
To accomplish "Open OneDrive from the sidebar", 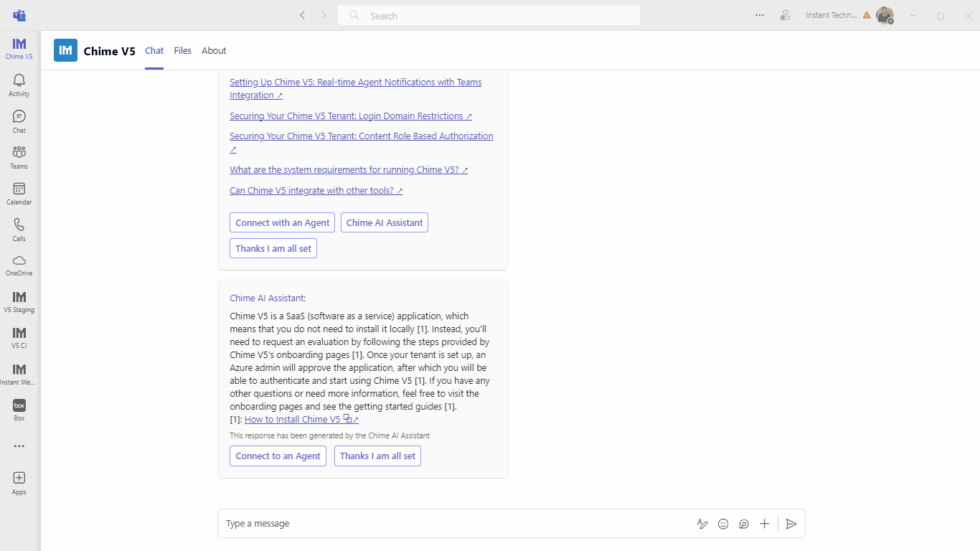I will [19, 265].
